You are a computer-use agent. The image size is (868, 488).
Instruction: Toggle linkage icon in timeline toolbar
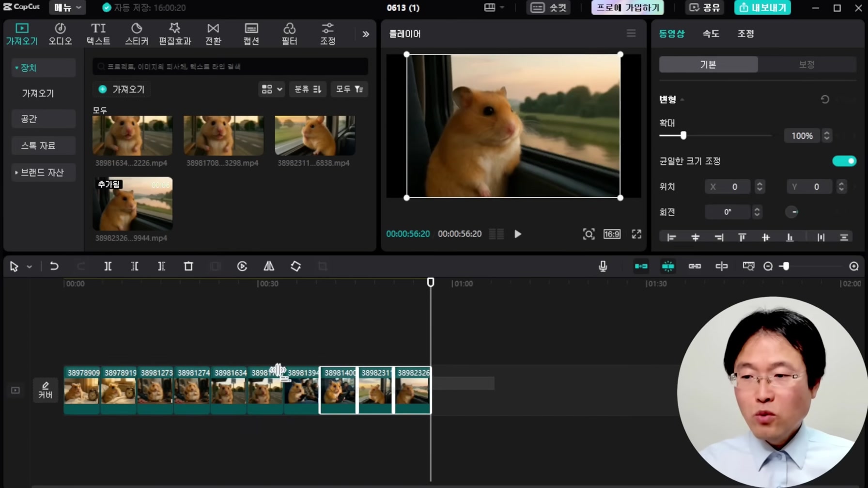click(695, 266)
